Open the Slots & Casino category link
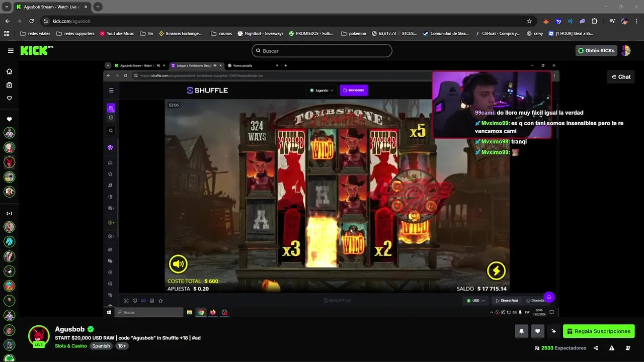 pos(71,346)
